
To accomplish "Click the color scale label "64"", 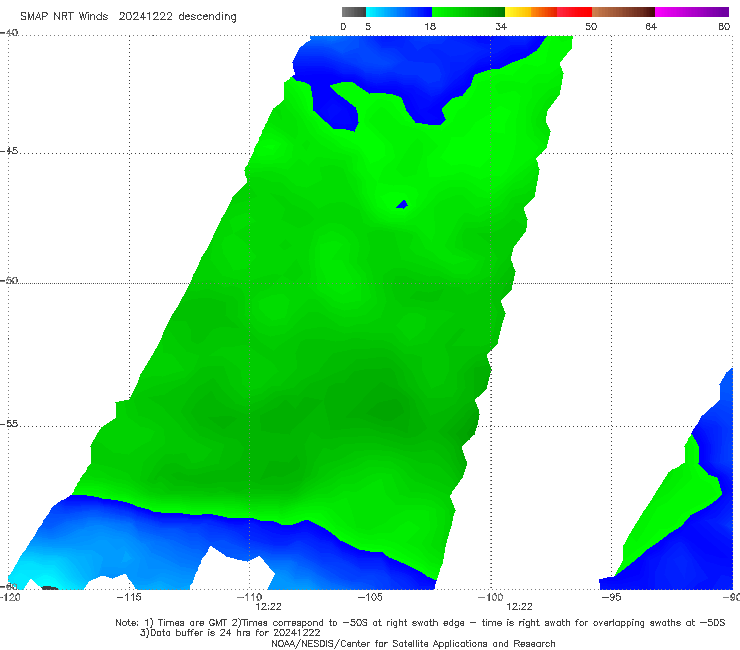I will point(651,26).
